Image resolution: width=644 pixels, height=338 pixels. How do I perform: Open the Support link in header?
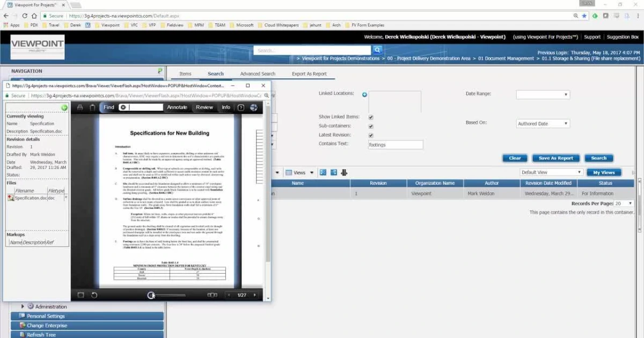pos(592,37)
